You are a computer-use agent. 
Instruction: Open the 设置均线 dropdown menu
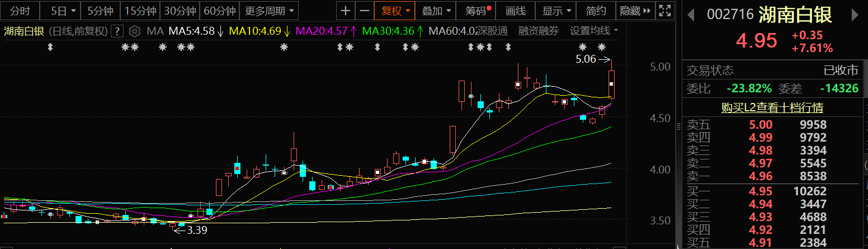point(594,31)
